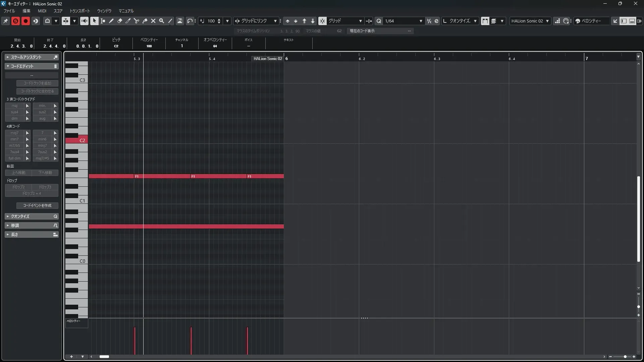644x362 pixels.
Task: Toggle Solo Editor button
Action: coord(15,21)
